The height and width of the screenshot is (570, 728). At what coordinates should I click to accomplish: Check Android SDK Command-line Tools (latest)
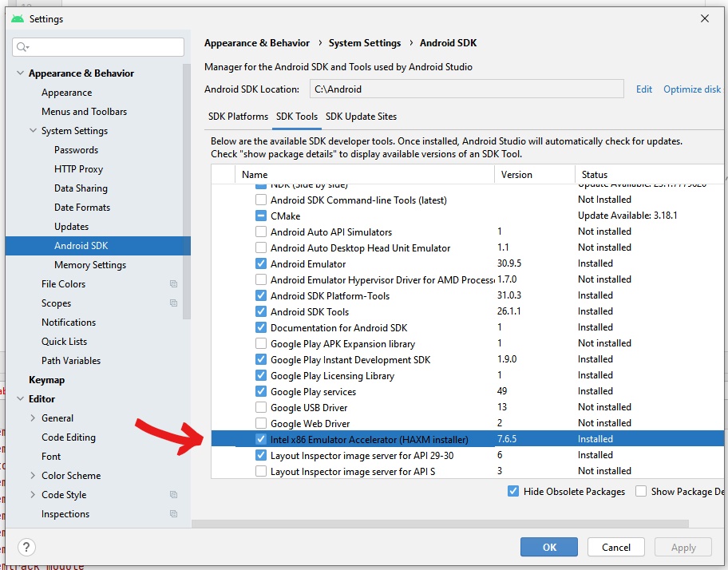pyautogui.click(x=261, y=200)
